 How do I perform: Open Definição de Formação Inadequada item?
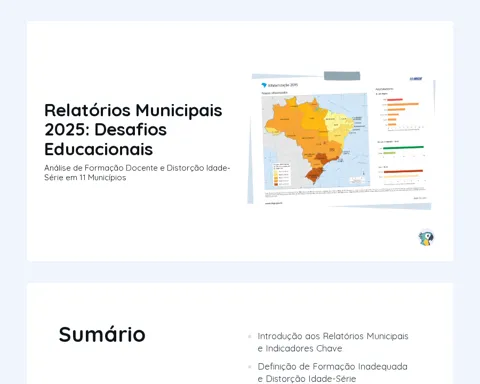[x=332, y=373]
